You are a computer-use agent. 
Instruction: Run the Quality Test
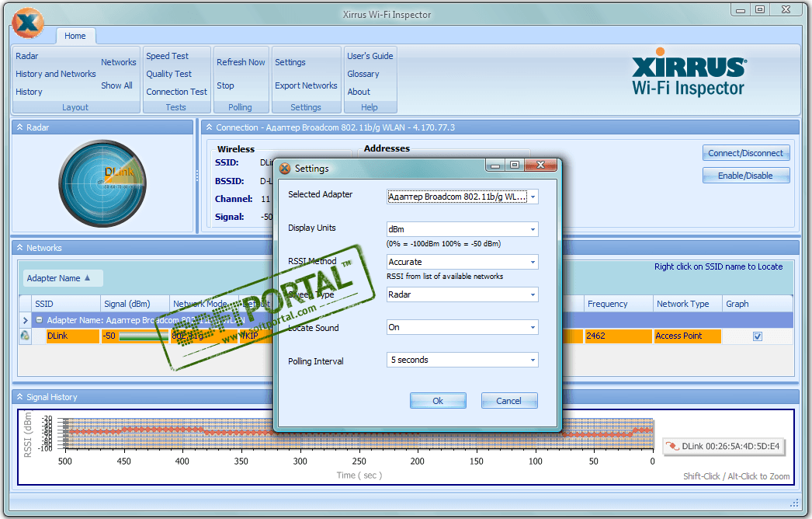click(168, 74)
